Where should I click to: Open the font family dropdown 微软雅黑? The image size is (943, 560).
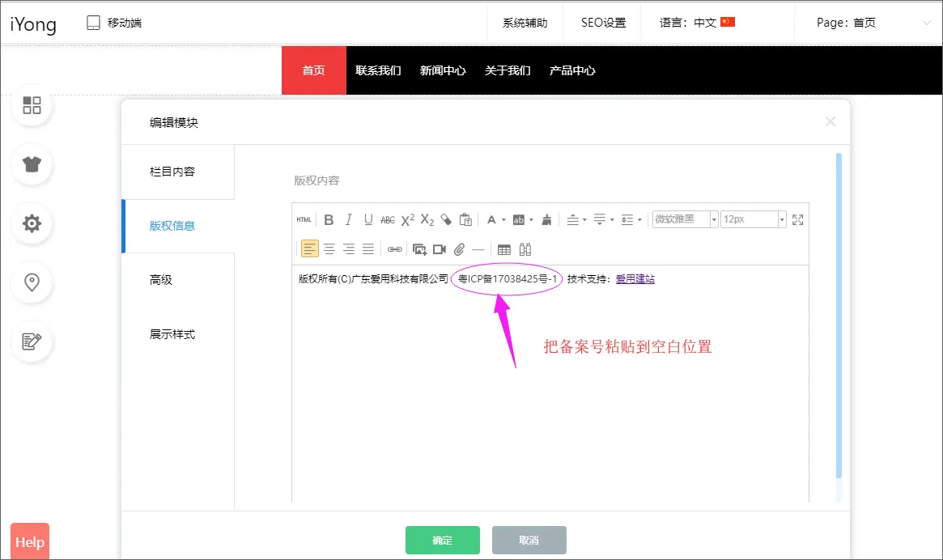pos(686,219)
